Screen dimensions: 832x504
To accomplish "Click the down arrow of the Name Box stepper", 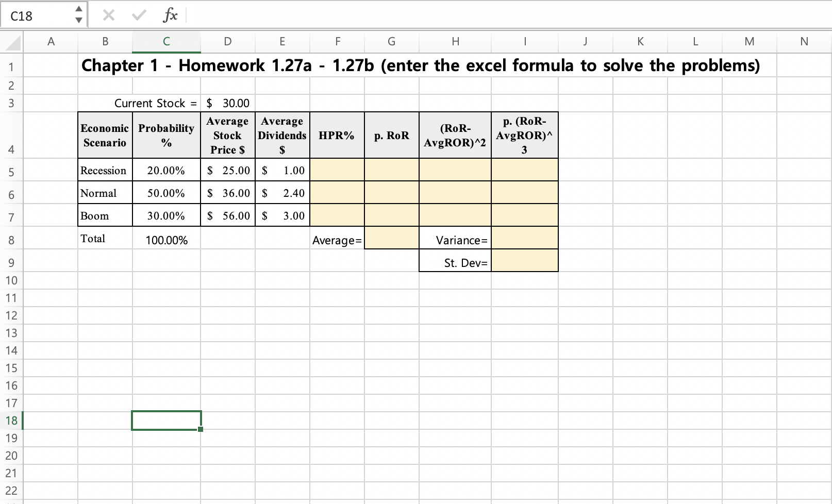I will pos(78,21).
